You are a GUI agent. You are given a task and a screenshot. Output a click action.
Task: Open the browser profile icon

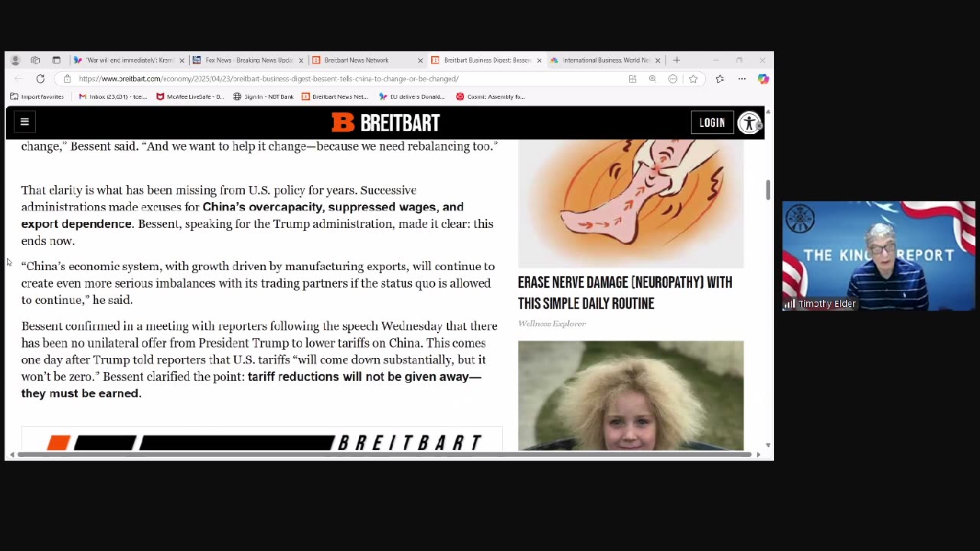click(x=15, y=60)
